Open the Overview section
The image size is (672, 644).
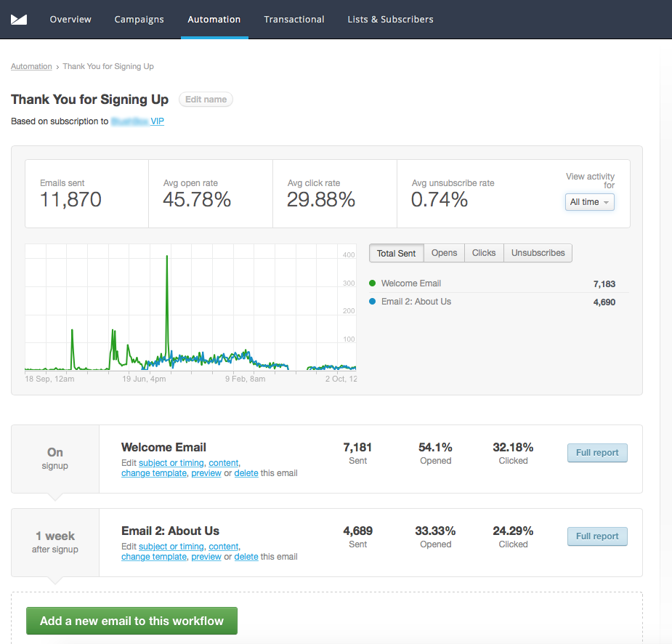(x=70, y=20)
